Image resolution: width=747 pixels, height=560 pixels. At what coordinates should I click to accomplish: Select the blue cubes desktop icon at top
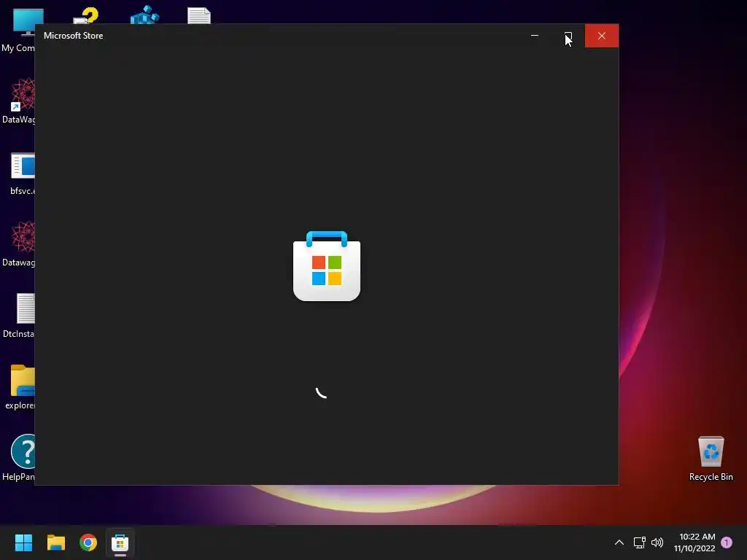click(145, 15)
